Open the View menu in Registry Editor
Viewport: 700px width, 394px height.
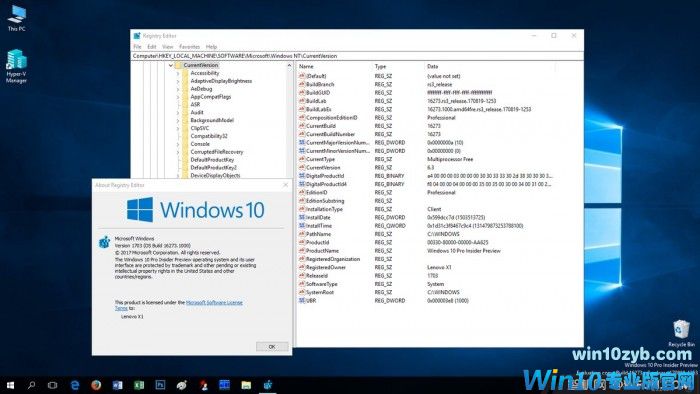coord(167,46)
